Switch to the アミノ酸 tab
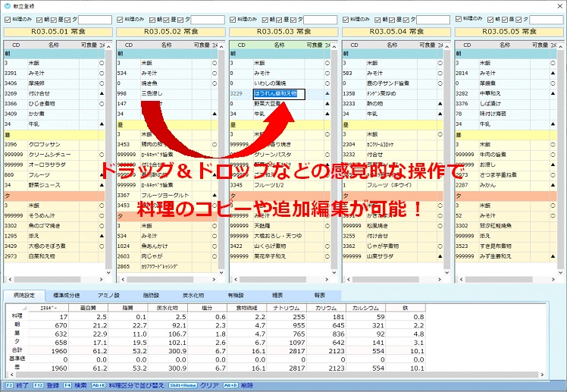The width and height of the screenshot is (567, 392). [108, 295]
